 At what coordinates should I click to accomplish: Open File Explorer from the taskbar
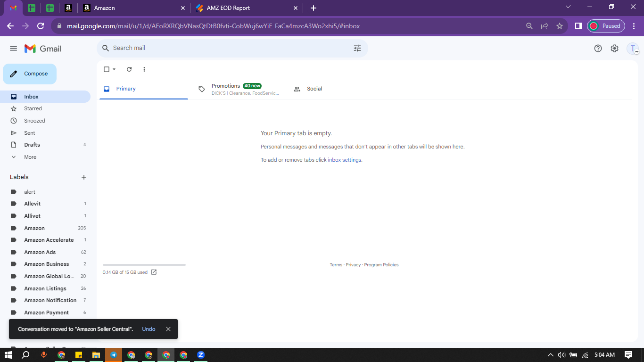tap(96, 355)
